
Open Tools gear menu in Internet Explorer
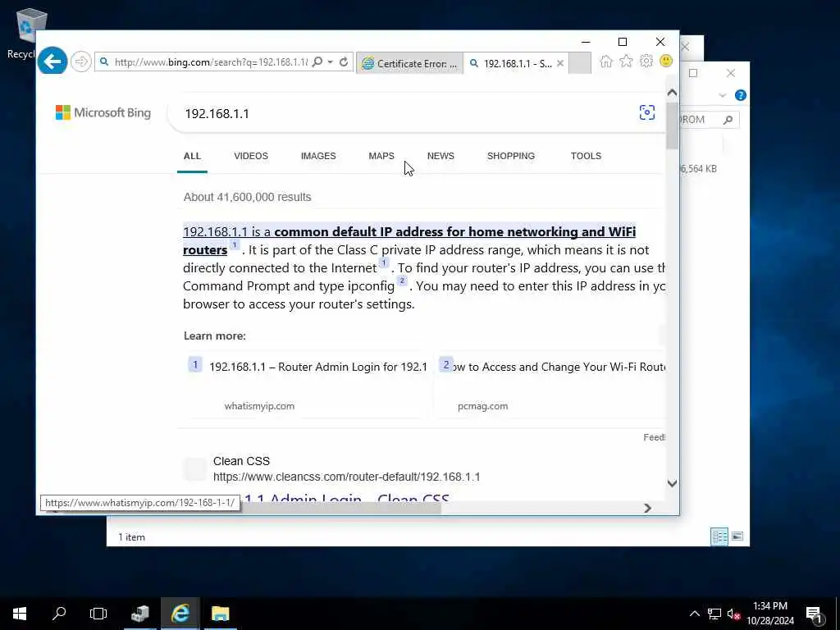(646, 61)
